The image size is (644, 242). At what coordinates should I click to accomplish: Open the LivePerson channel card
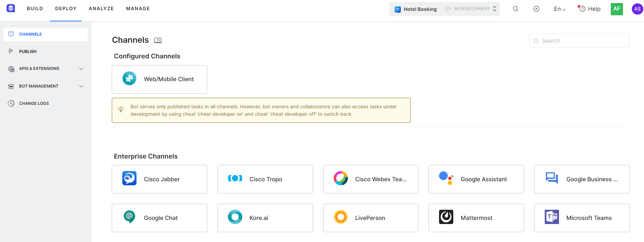click(371, 218)
